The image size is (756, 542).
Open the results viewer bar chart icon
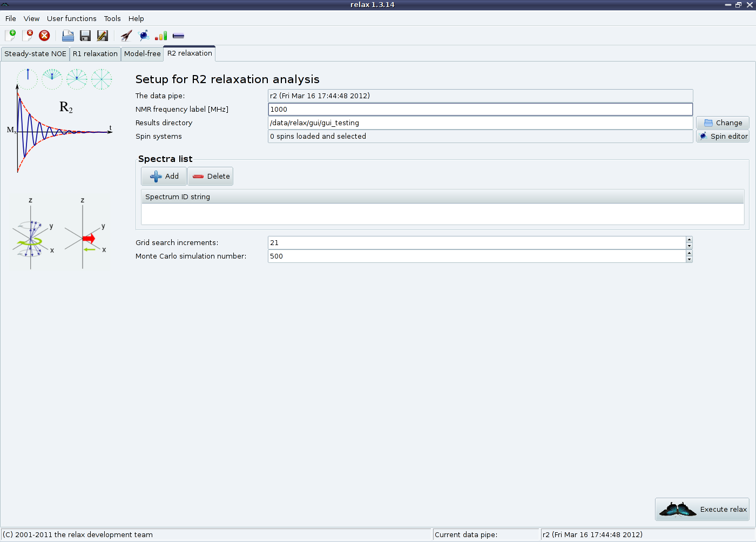click(161, 36)
